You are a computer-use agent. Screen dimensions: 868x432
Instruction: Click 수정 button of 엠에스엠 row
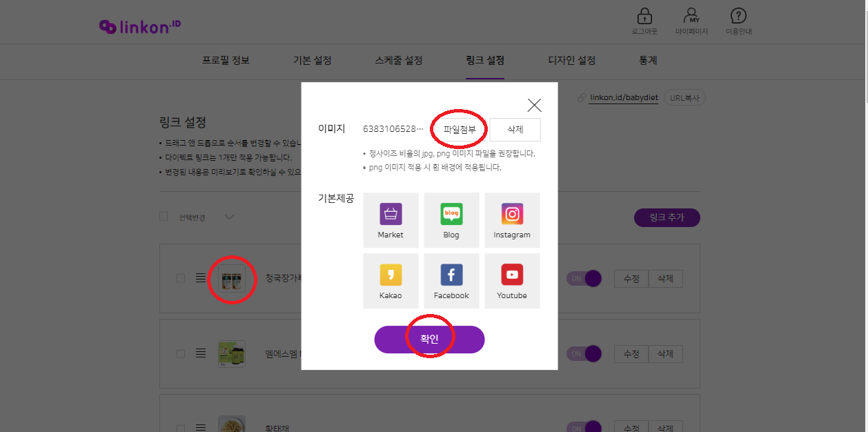tap(631, 353)
